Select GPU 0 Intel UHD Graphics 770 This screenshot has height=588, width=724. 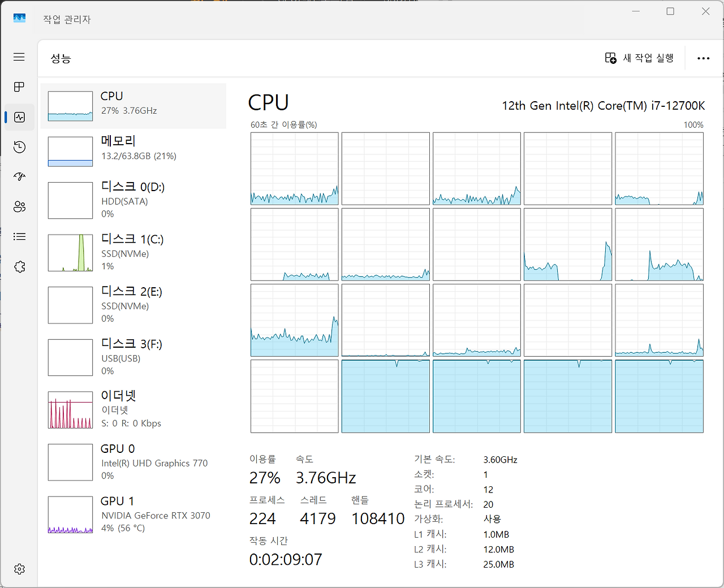point(133,462)
